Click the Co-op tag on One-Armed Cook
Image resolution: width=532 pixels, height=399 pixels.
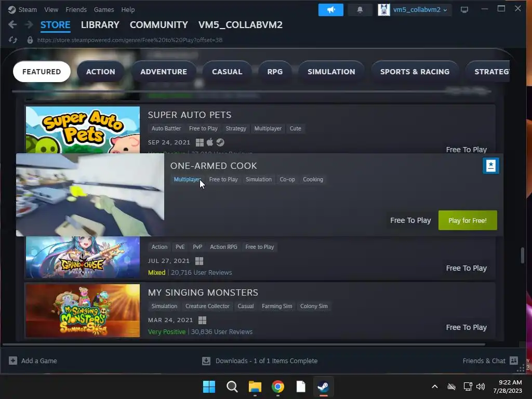[287, 179]
